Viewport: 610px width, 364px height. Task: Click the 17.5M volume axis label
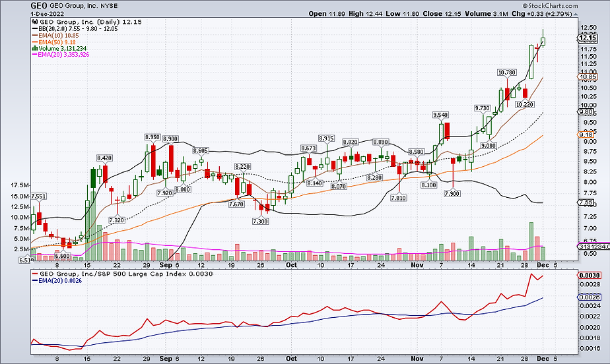click(x=20, y=185)
